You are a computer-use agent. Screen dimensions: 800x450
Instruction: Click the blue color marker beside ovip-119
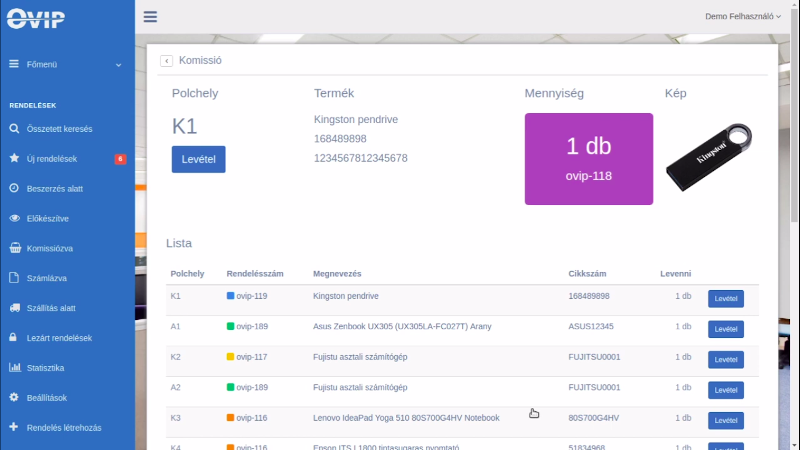(230, 296)
